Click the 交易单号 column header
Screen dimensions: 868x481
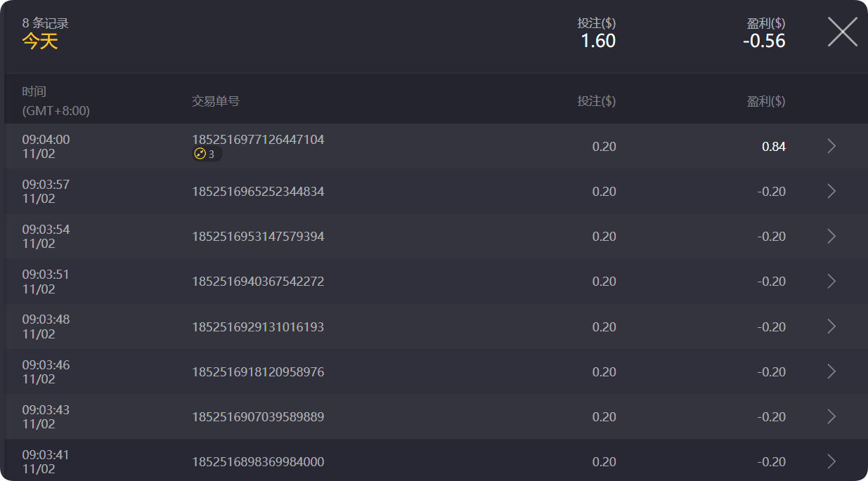click(x=216, y=101)
